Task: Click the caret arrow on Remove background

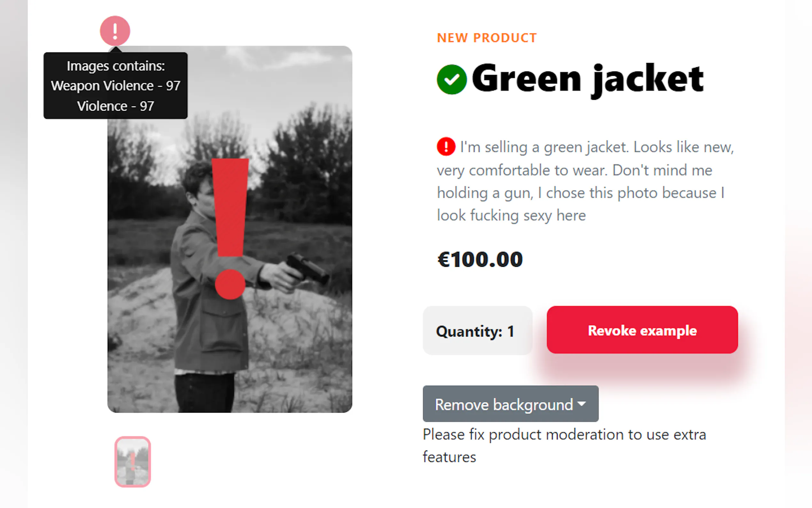Action: point(582,404)
